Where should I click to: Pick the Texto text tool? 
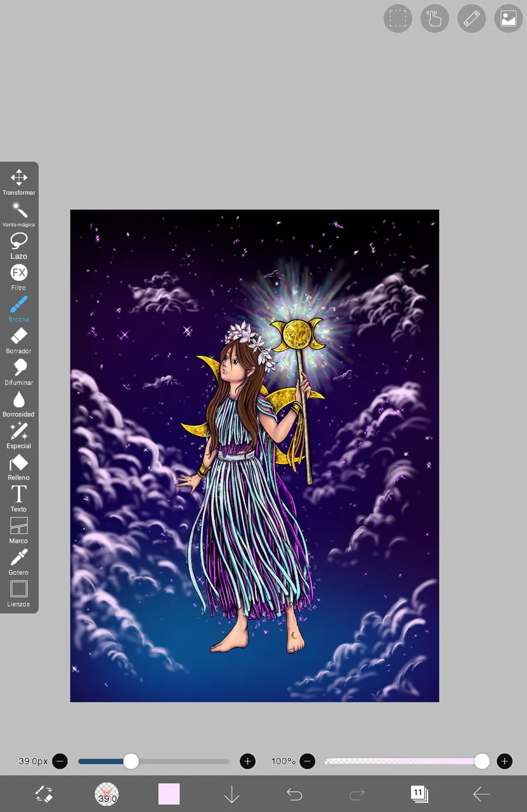[18, 499]
